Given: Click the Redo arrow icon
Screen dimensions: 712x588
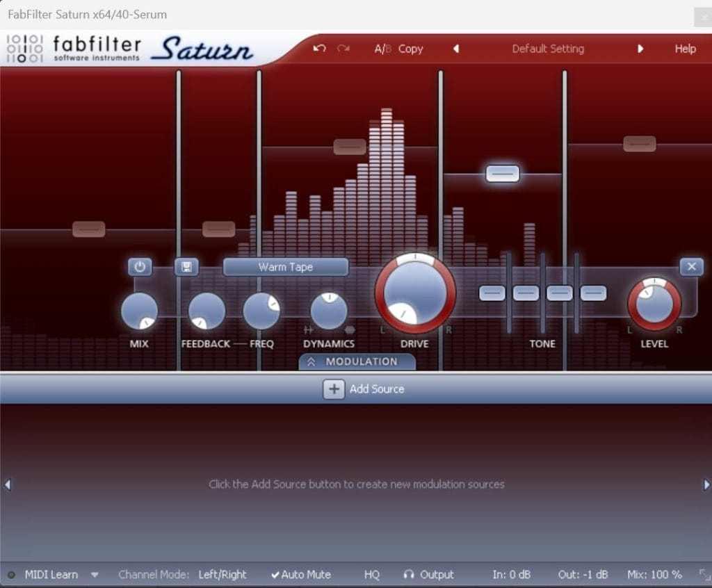Looking at the screenshot, I should click(343, 49).
